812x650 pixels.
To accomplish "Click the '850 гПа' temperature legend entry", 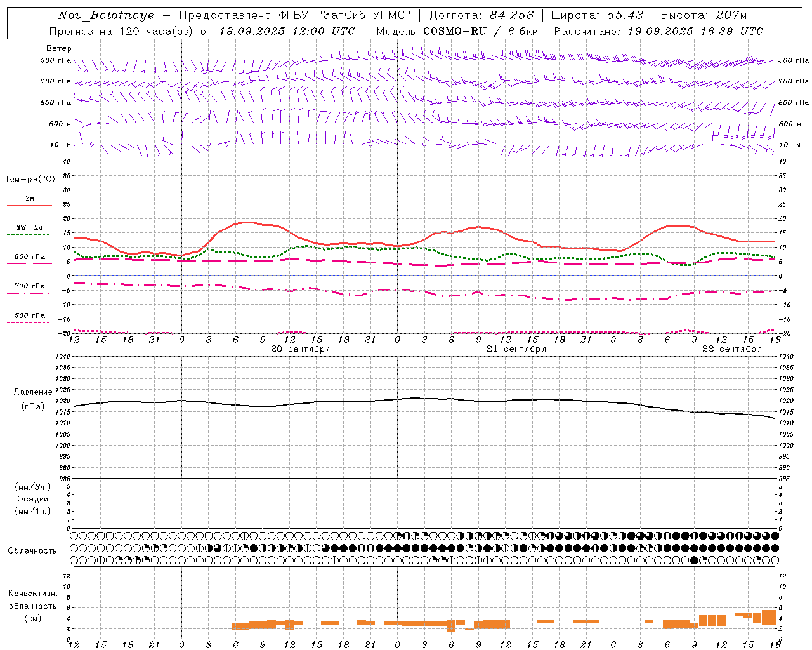I will [30, 256].
